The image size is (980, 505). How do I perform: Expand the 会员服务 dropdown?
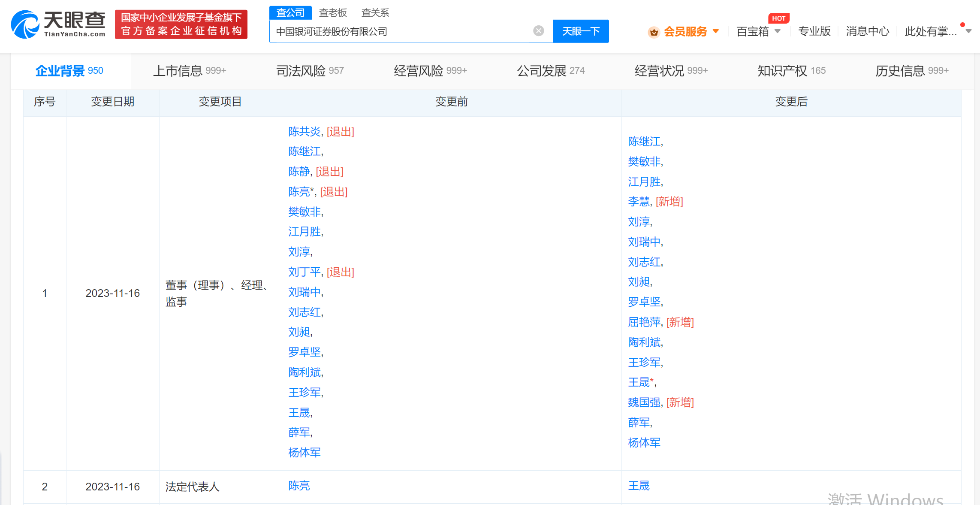pyautogui.click(x=716, y=31)
